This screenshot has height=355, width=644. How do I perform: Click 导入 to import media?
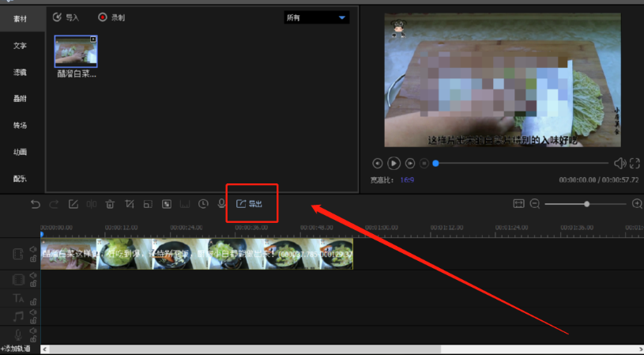(x=66, y=17)
